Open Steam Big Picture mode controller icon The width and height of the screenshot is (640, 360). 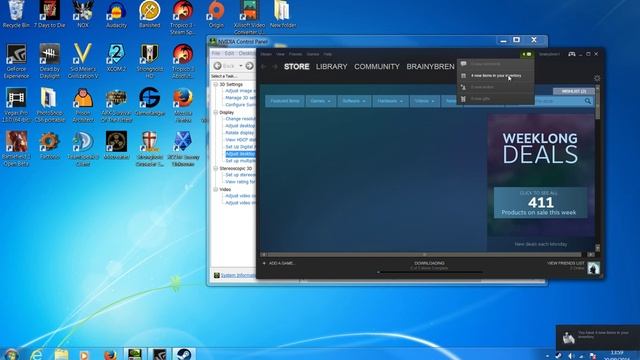click(x=572, y=54)
